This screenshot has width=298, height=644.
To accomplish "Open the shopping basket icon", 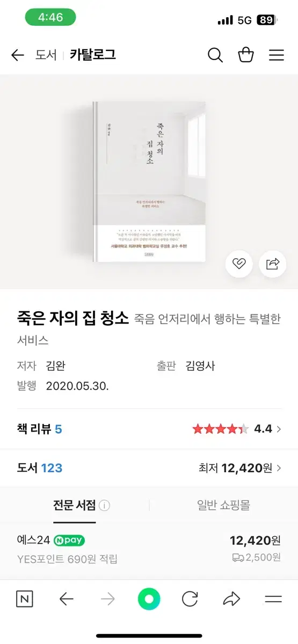I will (246, 55).
